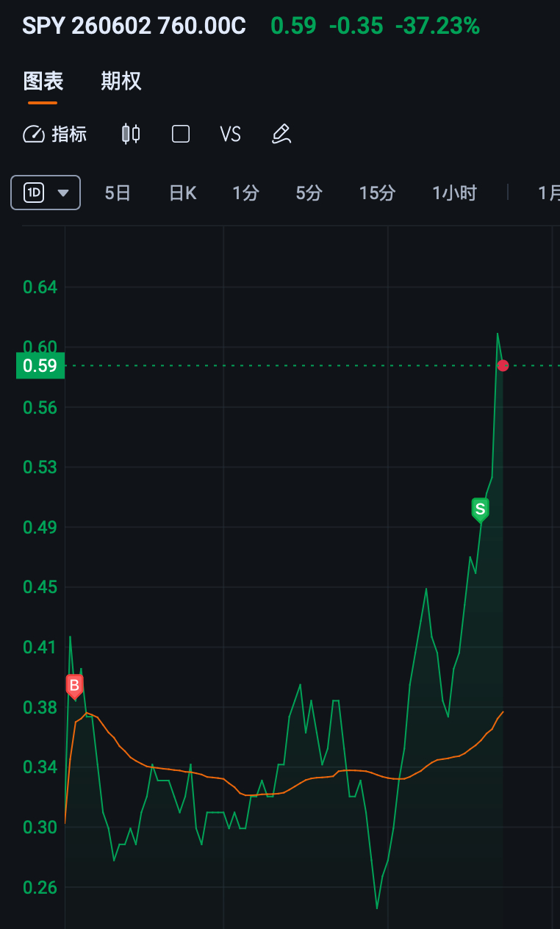This screenshot has height=929, width=560.
Task: Switch to the 图表 tab
Action: (43, 81)
